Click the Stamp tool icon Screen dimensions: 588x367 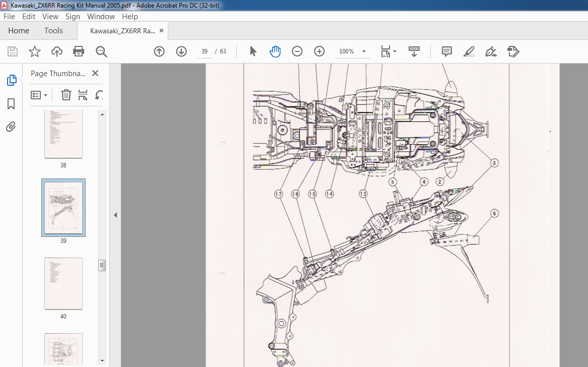pos(513,51)
